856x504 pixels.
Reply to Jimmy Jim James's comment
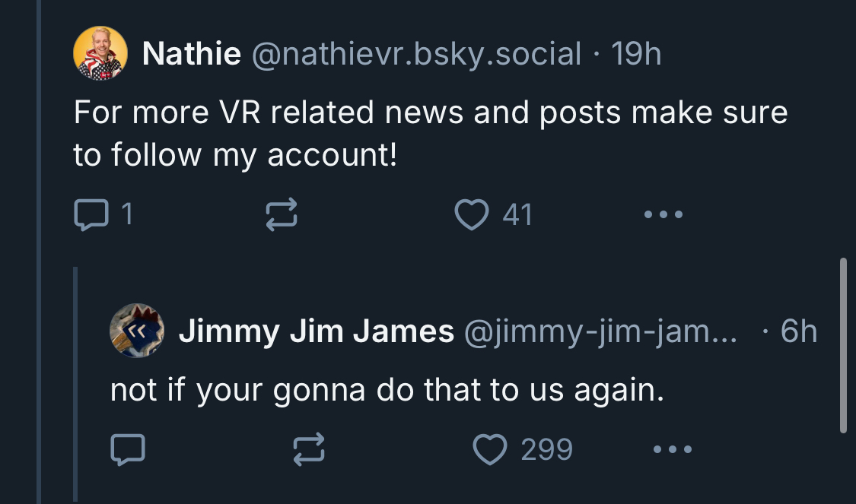pyautogui.click(x=127, y=449)
